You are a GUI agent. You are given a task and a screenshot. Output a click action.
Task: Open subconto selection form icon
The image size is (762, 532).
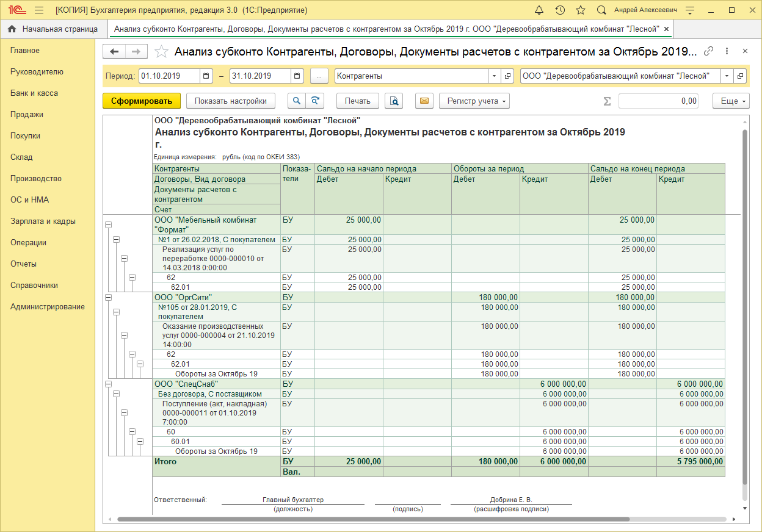(x=507, y=76)
